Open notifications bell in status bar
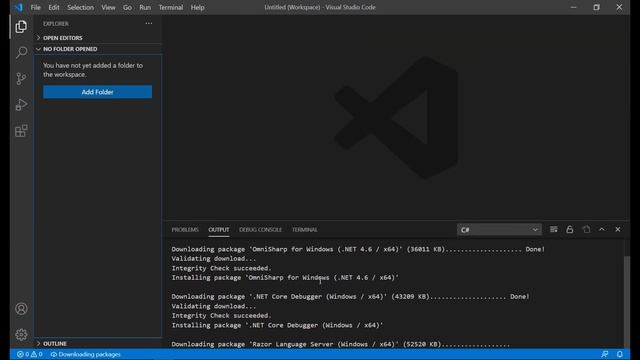Image resolution: width=640 pixels, height=360 pixels. click(x=620, y=354)
